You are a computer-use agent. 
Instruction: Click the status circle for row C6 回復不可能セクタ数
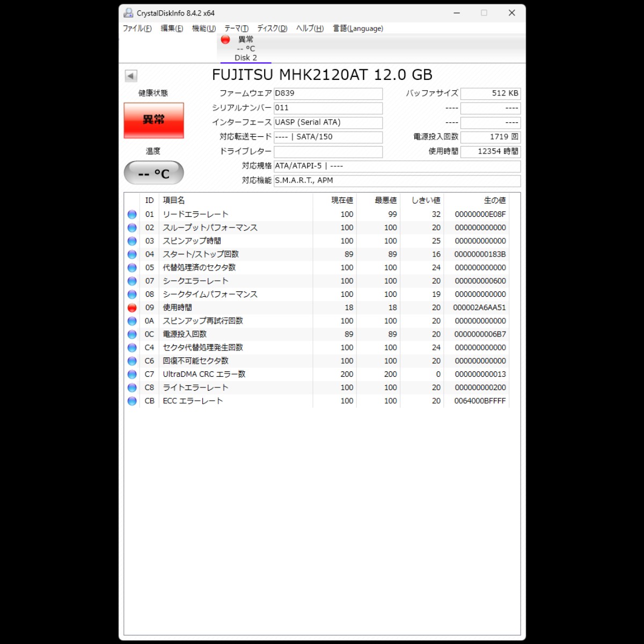[x=132, y=361]
